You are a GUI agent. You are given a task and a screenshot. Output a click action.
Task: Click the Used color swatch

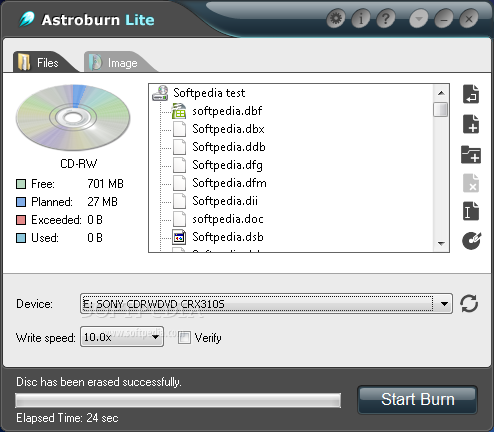point(21,238)
